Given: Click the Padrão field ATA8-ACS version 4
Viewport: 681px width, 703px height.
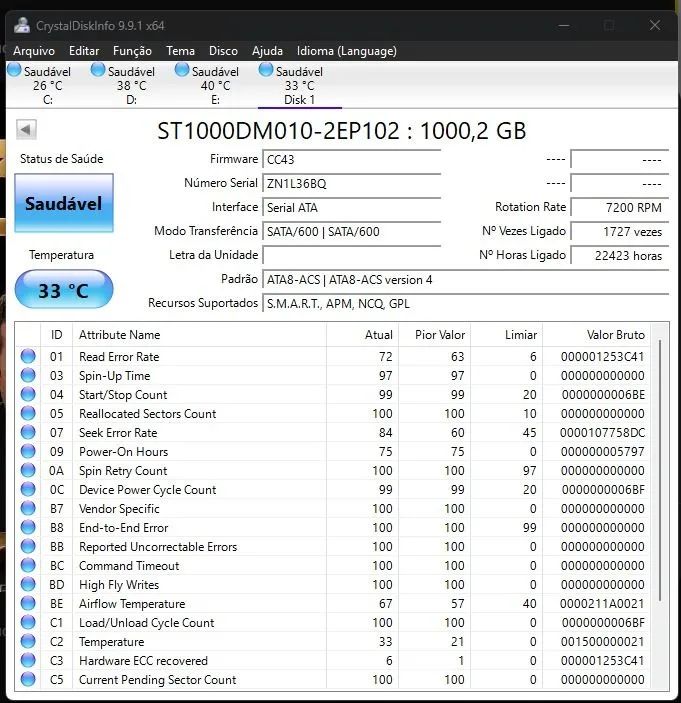Looking at the screenshot, I should 465,280.
